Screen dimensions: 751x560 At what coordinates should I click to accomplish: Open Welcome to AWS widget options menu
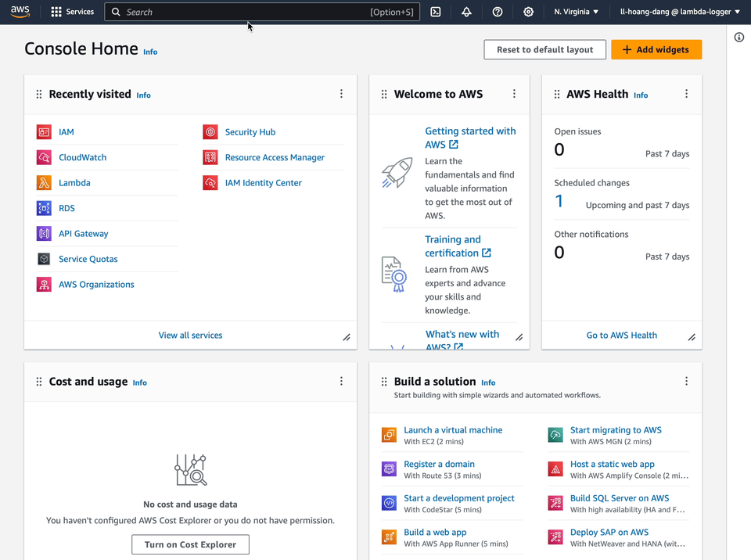pyautogui.click(x=514, y=93)
